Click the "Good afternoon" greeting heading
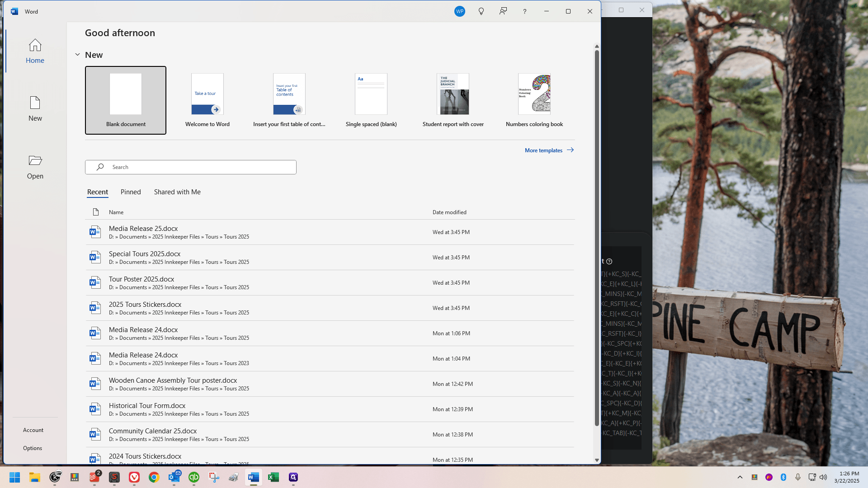 (x=120, y=33)
